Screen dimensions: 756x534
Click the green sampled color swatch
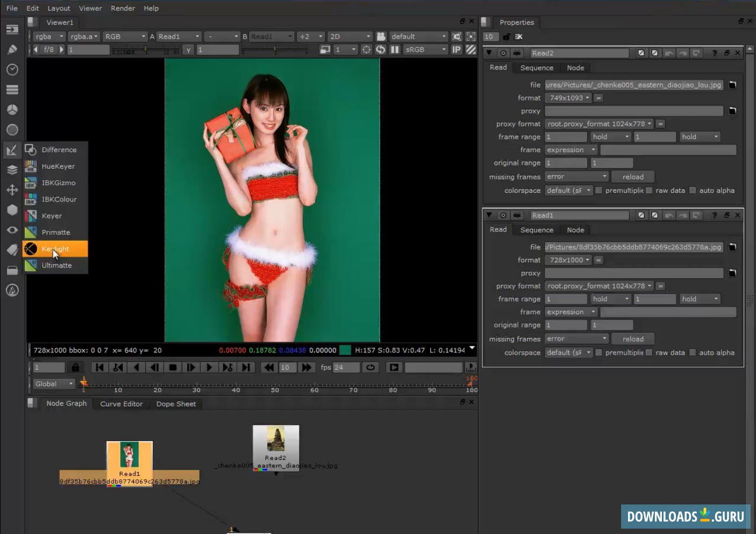pos(345,350)
